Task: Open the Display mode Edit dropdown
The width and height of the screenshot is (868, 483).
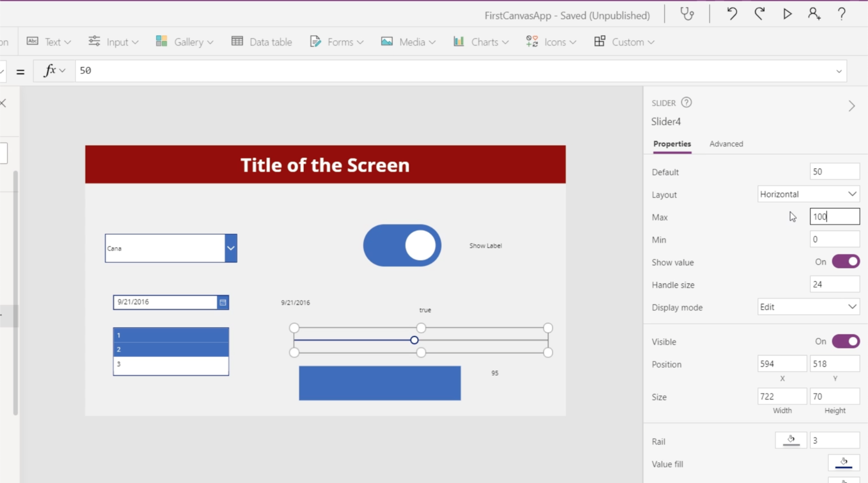Action: coord(809,307)
